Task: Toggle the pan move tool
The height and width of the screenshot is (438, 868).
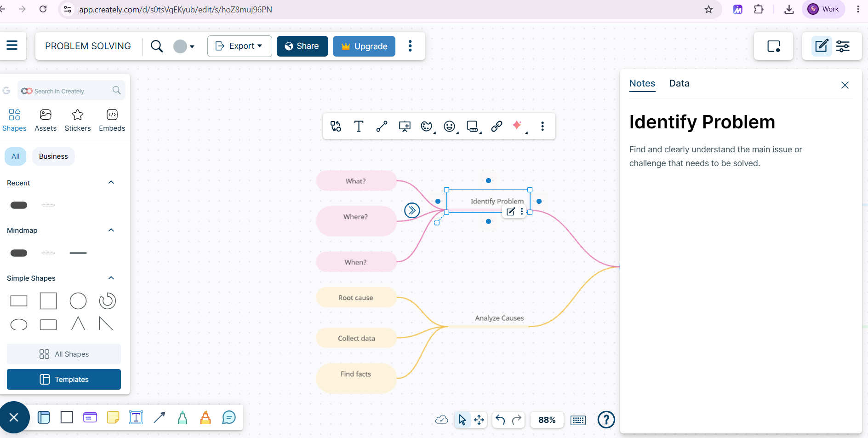Action: (x=479, y=420)
